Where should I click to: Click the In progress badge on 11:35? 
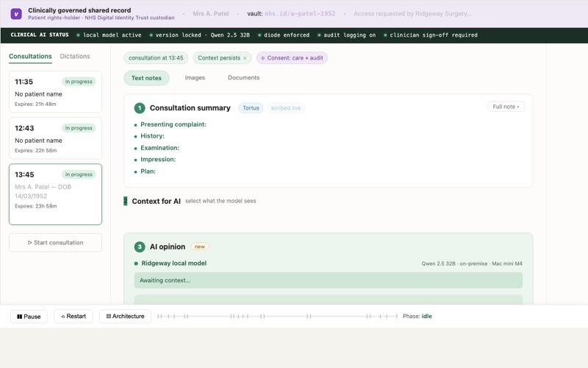pos(79,82)
